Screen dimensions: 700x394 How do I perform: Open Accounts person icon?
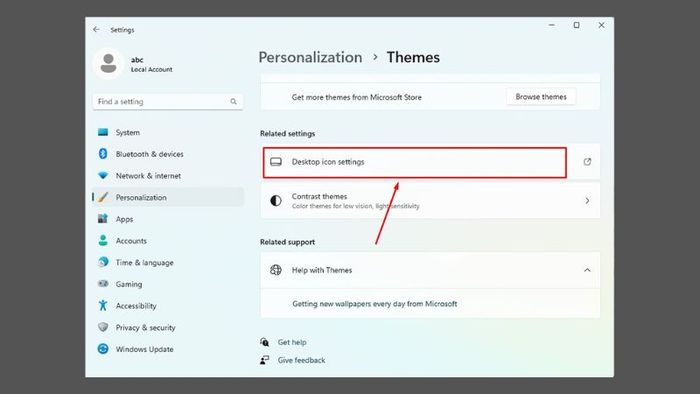pos(103,241)
